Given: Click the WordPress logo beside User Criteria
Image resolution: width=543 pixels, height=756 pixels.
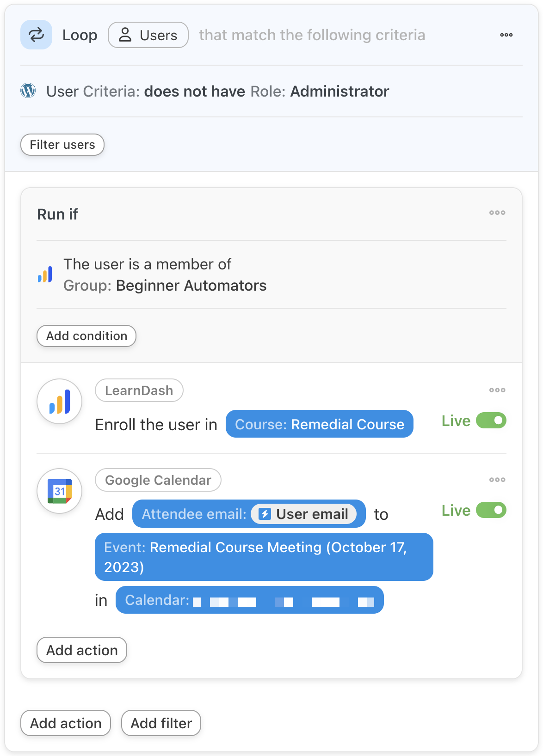Looking at the screenshot, I should (28, 91).
